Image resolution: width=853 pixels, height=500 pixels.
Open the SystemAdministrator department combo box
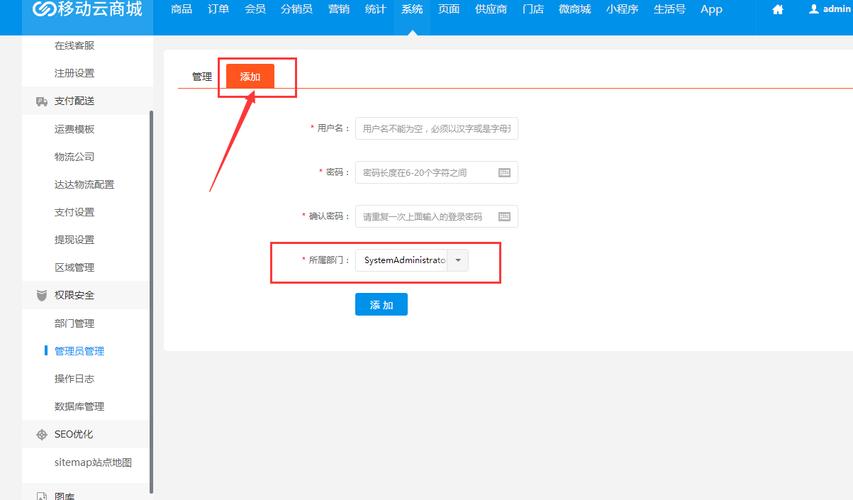coord(412,261)
